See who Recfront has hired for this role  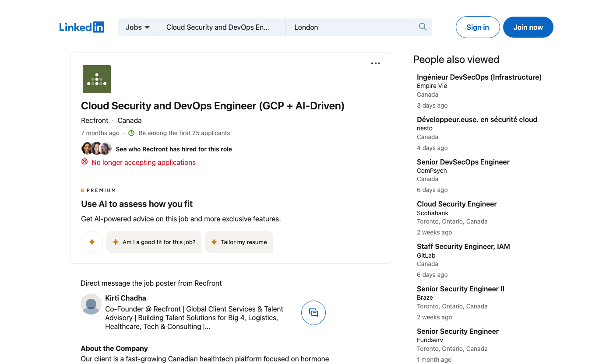tap(174, 149)
